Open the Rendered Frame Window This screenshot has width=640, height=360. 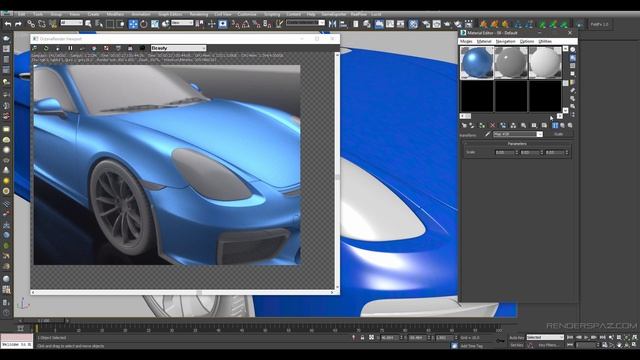coord(437,24)
